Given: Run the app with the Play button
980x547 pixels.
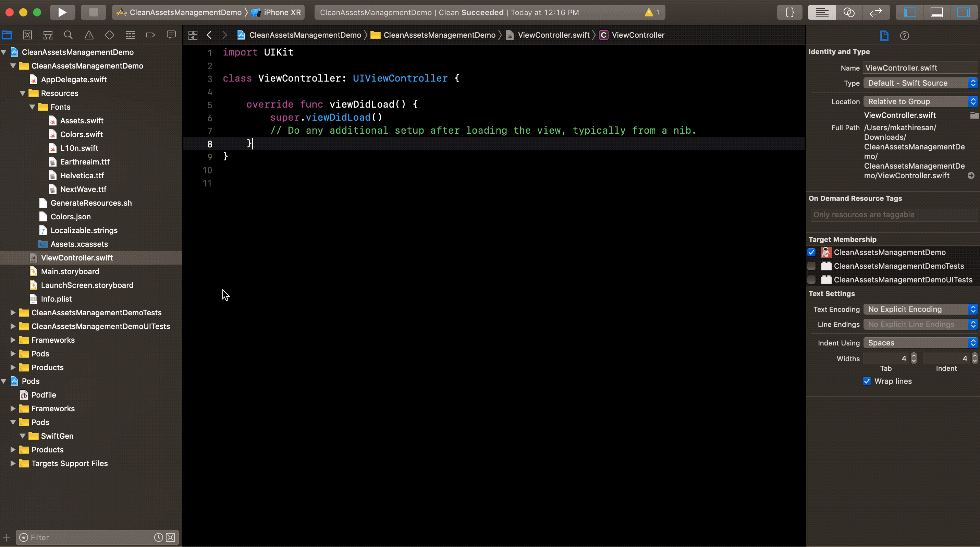Looking at the screenshot, I should (62, 12).
